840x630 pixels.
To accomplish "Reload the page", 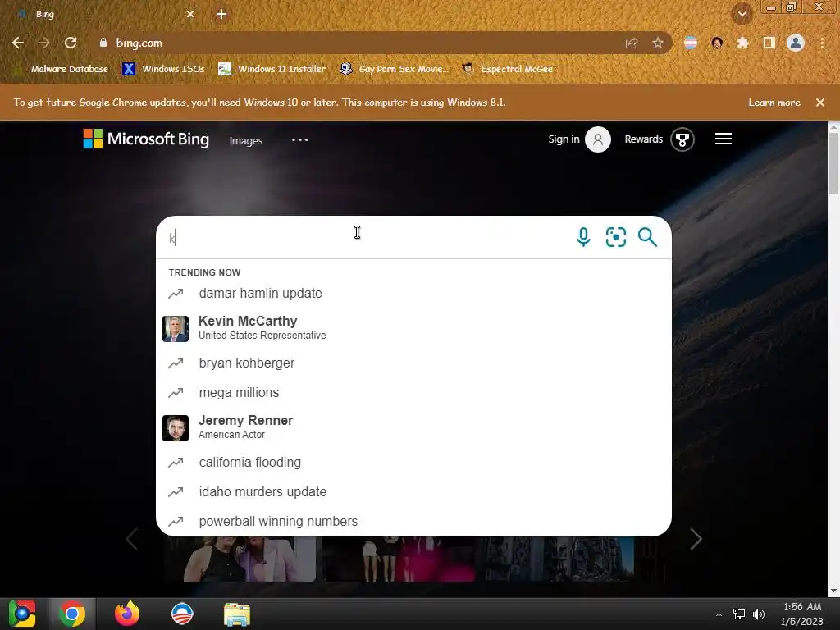I will [x=71, y=43].
